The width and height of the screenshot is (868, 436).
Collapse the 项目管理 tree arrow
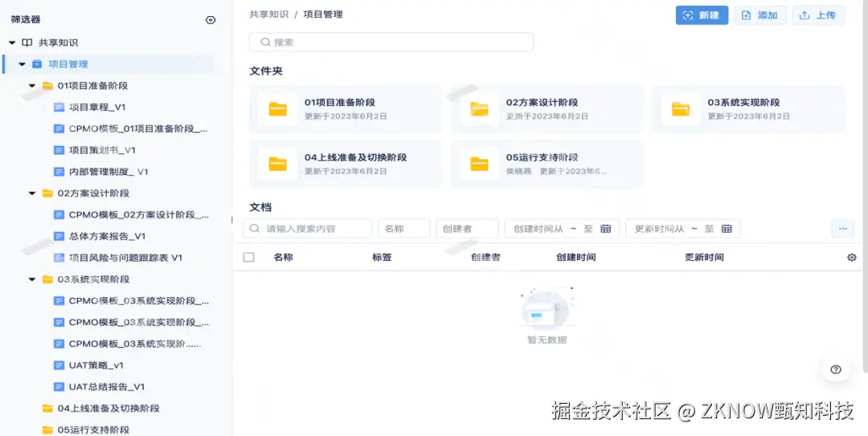pos(23,64)
